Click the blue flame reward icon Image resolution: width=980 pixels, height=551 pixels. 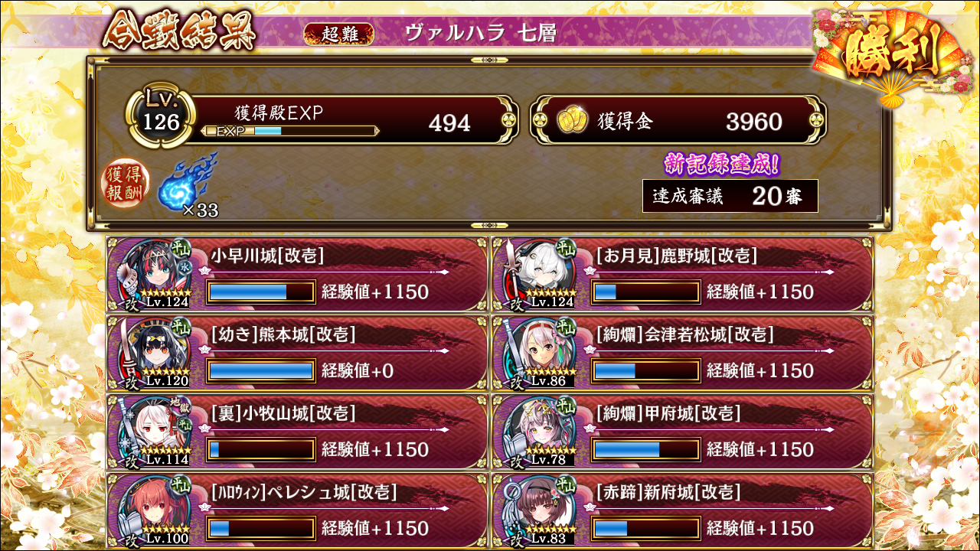188,181
